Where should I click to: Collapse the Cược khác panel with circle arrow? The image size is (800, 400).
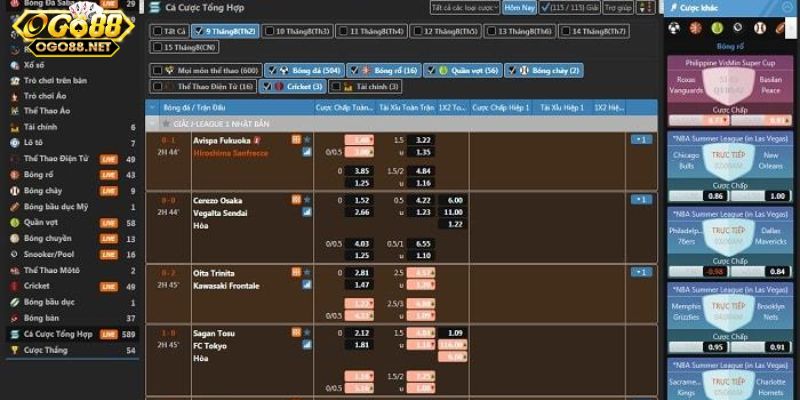787,7
